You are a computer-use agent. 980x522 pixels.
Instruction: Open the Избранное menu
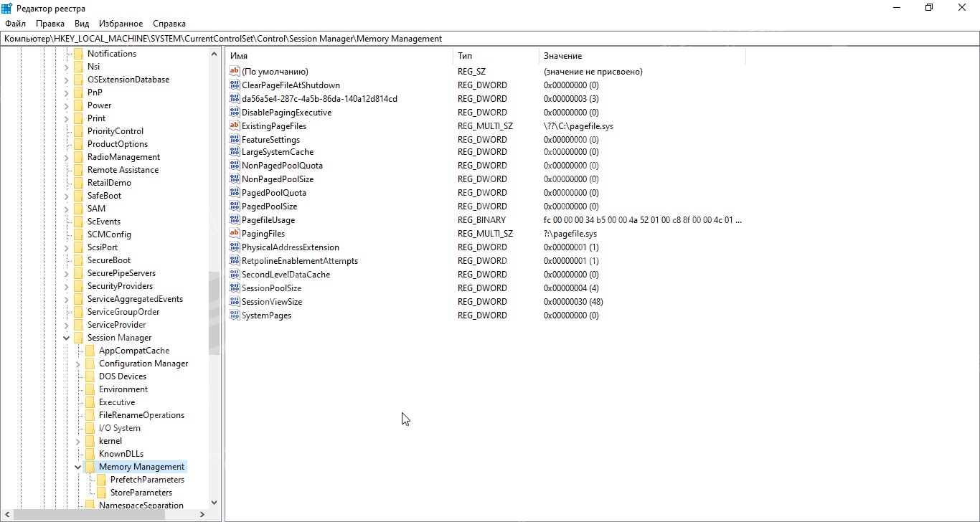point(121,24)
